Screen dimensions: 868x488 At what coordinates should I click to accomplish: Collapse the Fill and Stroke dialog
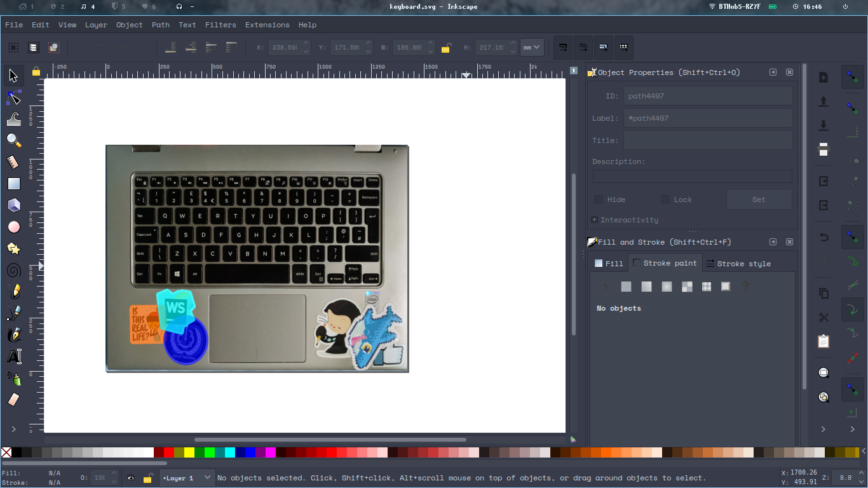(x=773, y=242)
